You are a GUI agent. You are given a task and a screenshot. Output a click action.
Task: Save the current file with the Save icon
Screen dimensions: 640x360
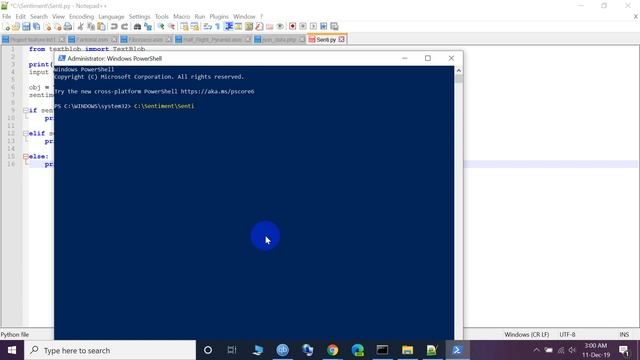point(26,27)
